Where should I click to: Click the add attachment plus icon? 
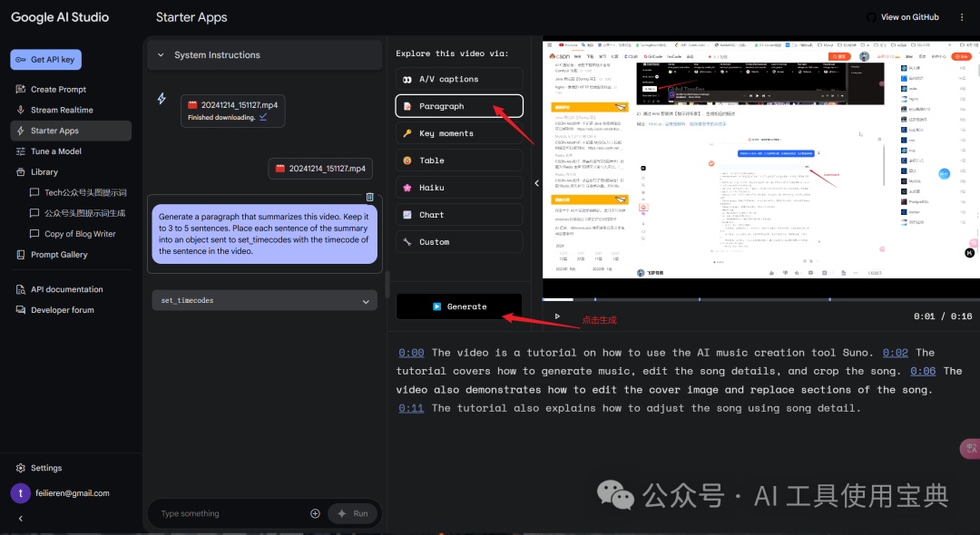pyautogui.click(x=315, y=513)
